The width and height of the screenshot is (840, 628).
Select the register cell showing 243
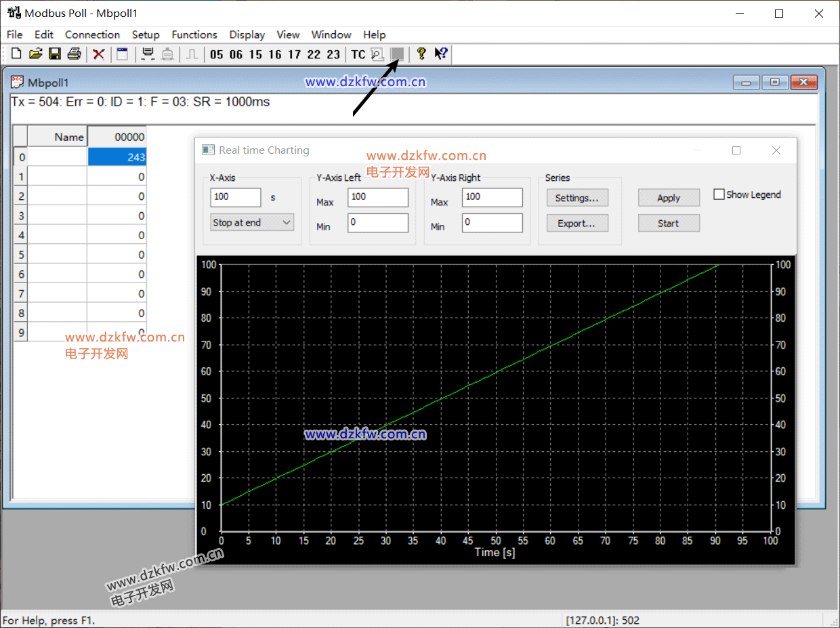(x=117, y=157)
